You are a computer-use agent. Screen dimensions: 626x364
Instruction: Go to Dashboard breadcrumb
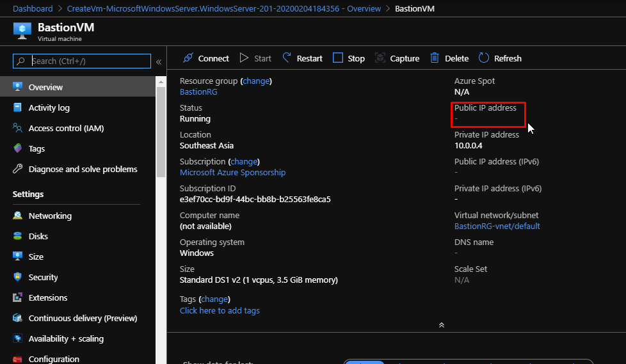tap(33, 8)
